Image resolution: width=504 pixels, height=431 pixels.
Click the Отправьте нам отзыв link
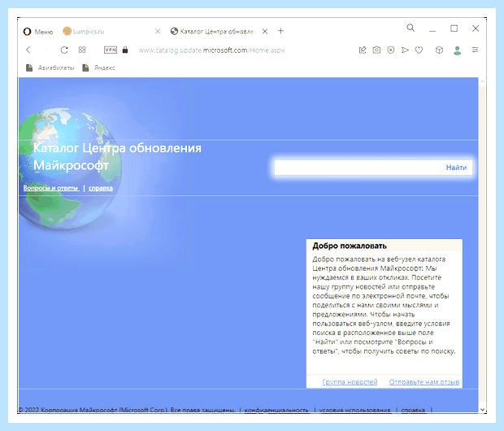pyautogui.click(x=424, y=381)
